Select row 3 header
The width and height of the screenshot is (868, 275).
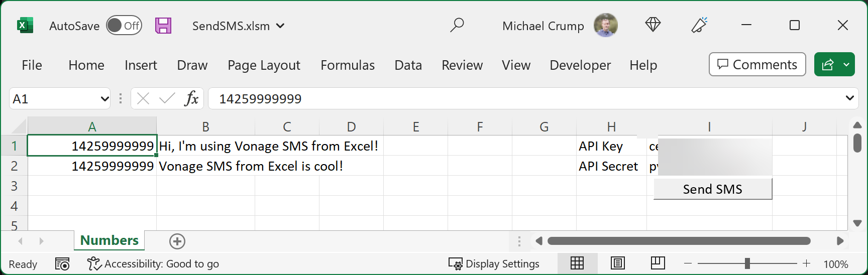click(x=14, y=186)
